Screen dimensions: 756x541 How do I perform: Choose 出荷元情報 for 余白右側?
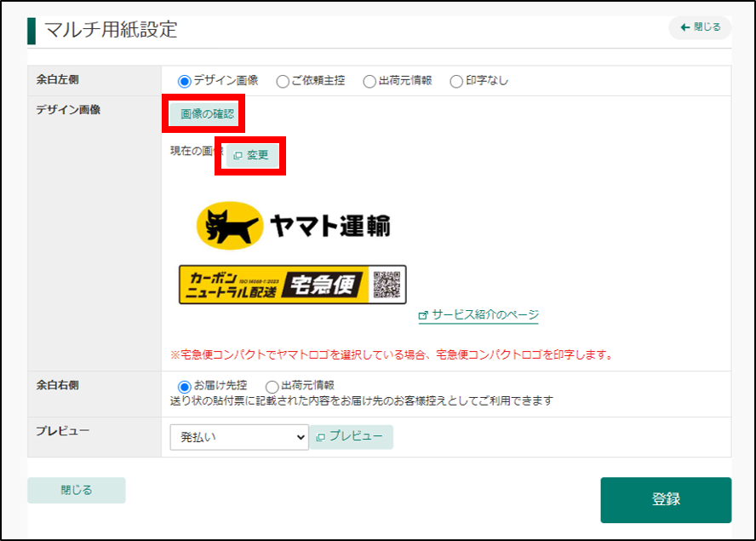pos(272,387)
